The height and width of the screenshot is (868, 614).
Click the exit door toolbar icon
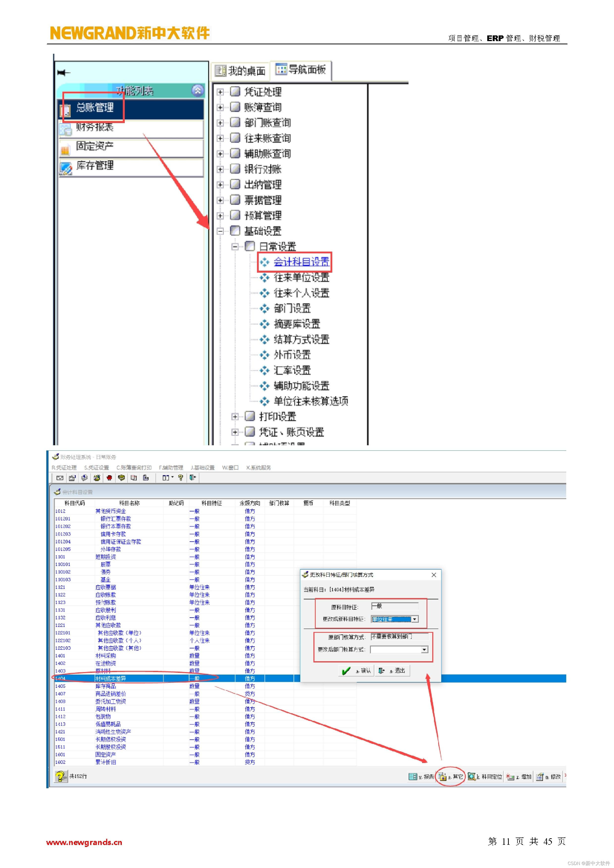192,478
